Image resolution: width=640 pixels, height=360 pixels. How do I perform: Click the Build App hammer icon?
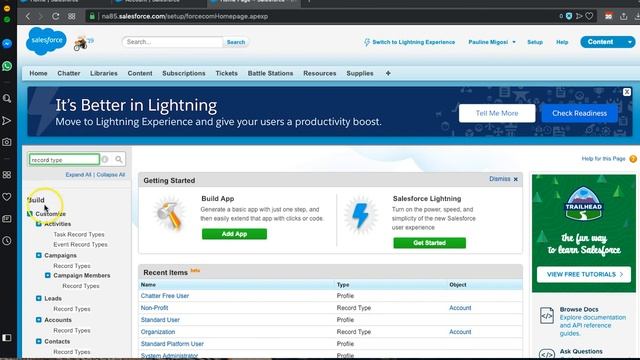(169, 213)
